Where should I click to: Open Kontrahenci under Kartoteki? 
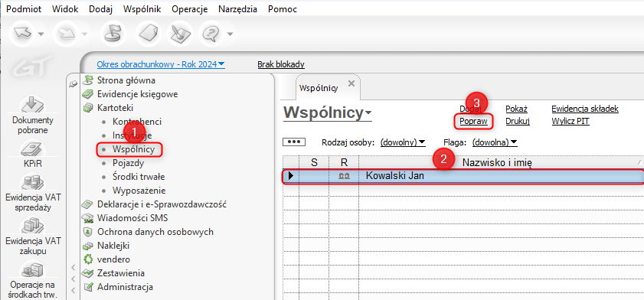pyautogui.click(x=137, y=122)
